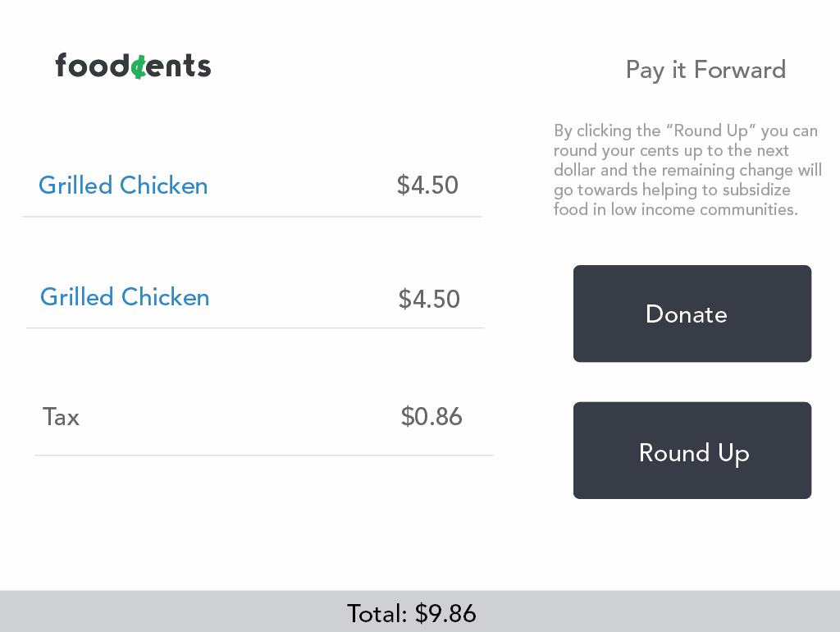Click the Tax label
840x632 pixels.
pos(61,417)
